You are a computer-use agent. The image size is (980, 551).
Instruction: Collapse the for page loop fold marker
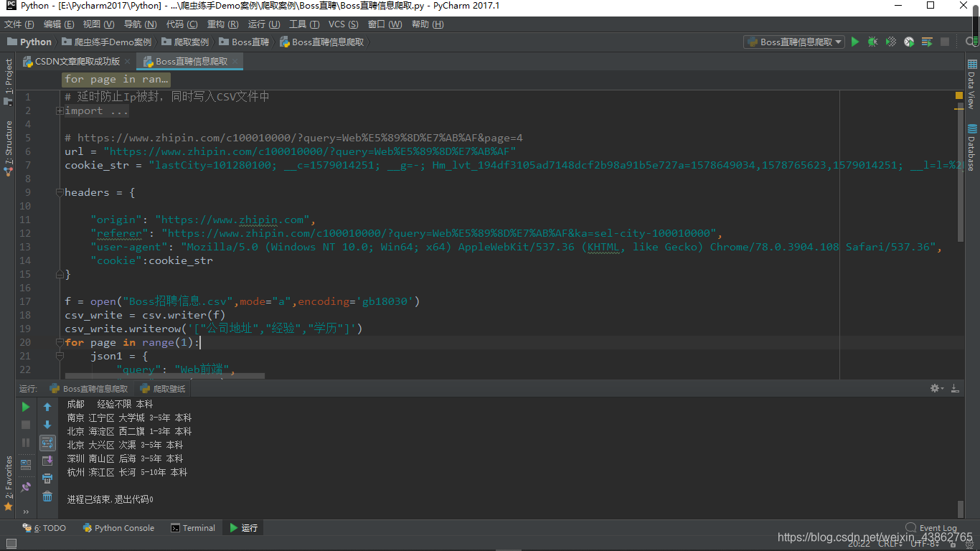click(x=60, y=342)
